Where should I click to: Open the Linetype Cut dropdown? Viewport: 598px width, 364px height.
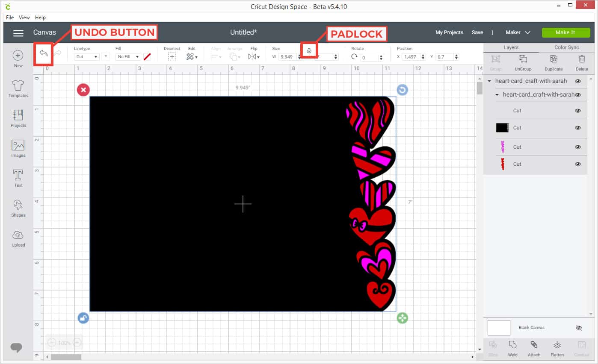coord(86,56)
